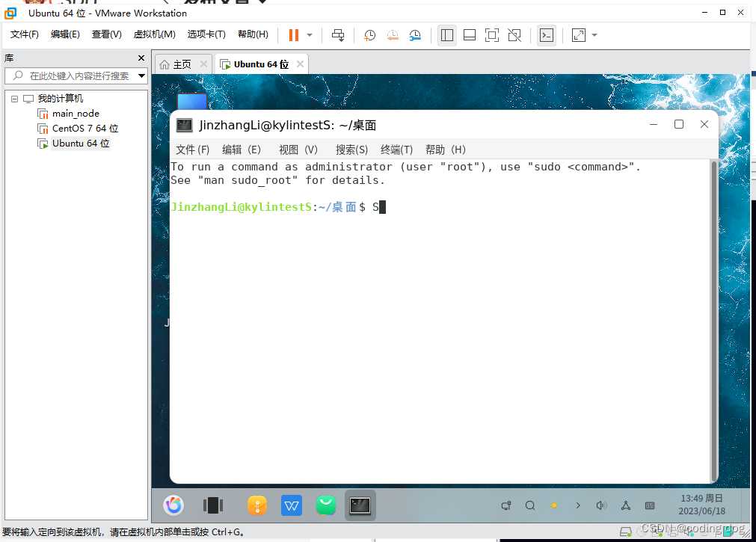This screenshot has height=542, width=756.
Task: Click the terminal vertical scrollbar
Action: click(x=715, y=321)
